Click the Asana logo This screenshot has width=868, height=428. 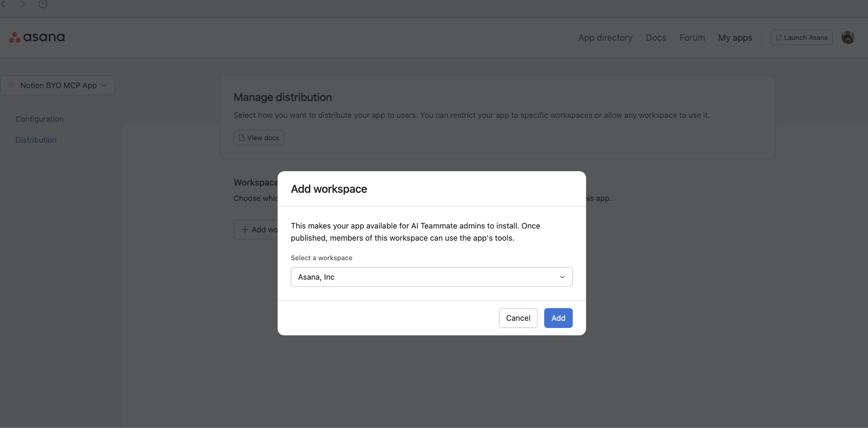tap(37, 37)
